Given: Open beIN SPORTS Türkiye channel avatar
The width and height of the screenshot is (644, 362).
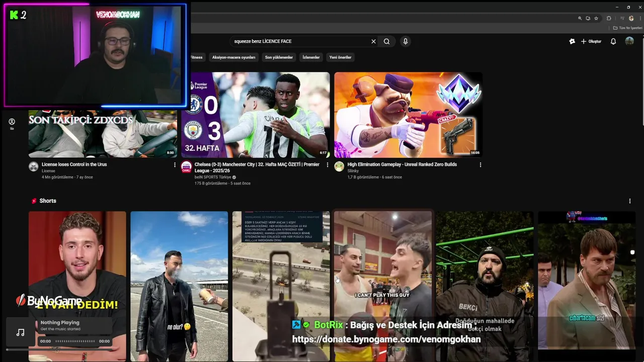Looking at the screenshot, I should (x=186, y=167).
